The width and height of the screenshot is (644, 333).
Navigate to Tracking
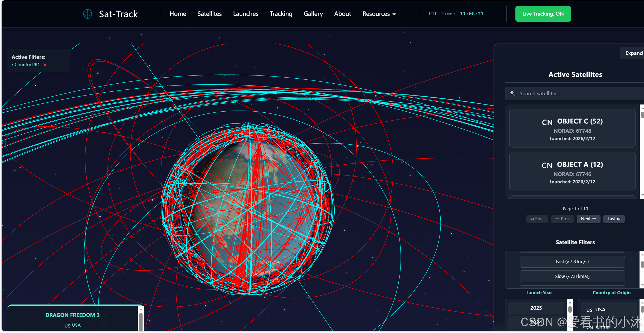tap(281, 14)
